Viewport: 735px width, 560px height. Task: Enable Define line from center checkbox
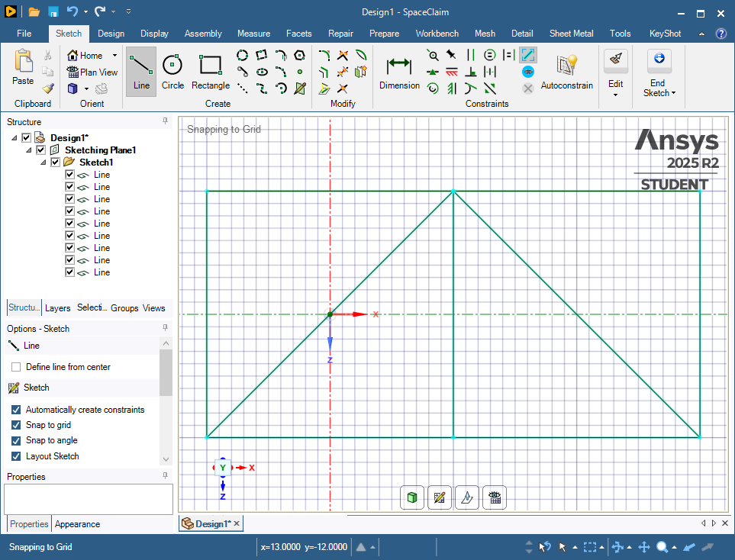click(16, 367)
